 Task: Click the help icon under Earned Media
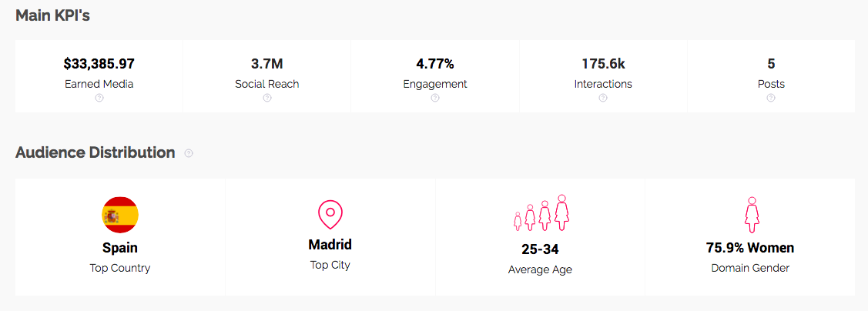click(99, 98)
